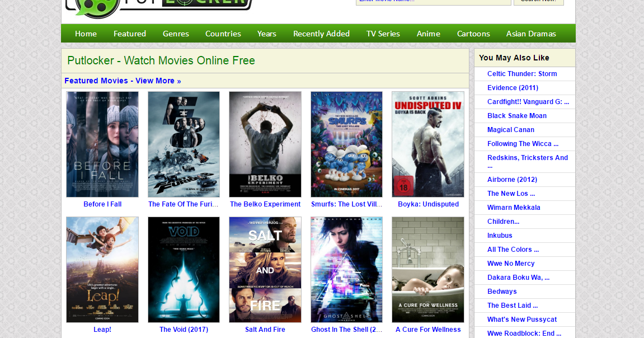Open the Wwe No Mercy sidebar link
The width and height of the screenshot is (644, 338).
pos(511,263)
